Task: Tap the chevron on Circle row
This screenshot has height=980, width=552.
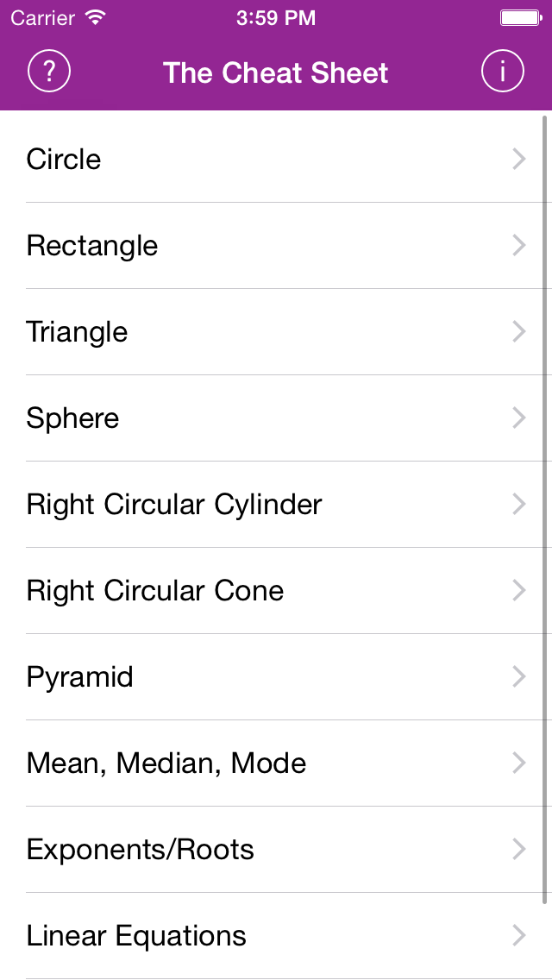Action: pyautogui.click(x=519, y=160)
